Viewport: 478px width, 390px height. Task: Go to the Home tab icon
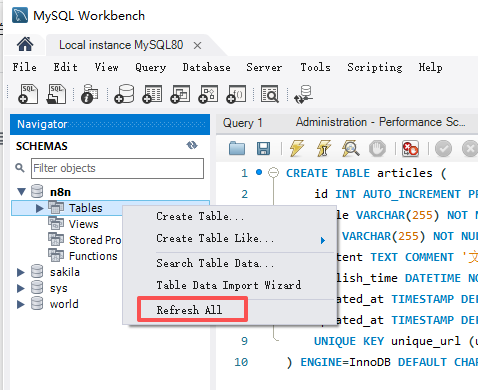click(25, 44)
